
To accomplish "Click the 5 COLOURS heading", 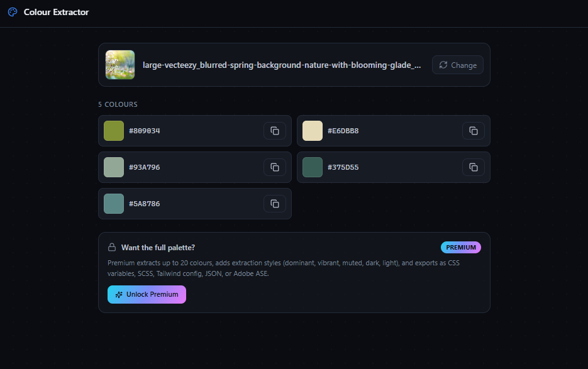I will pyautogui.click(x=118, y=104).
